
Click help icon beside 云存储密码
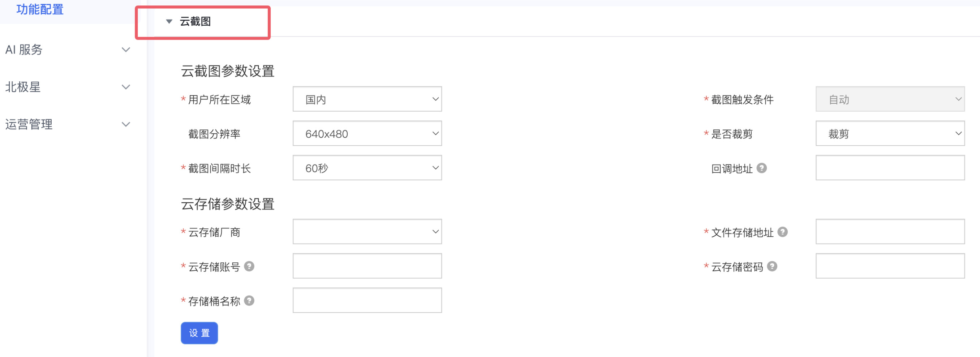772,266
